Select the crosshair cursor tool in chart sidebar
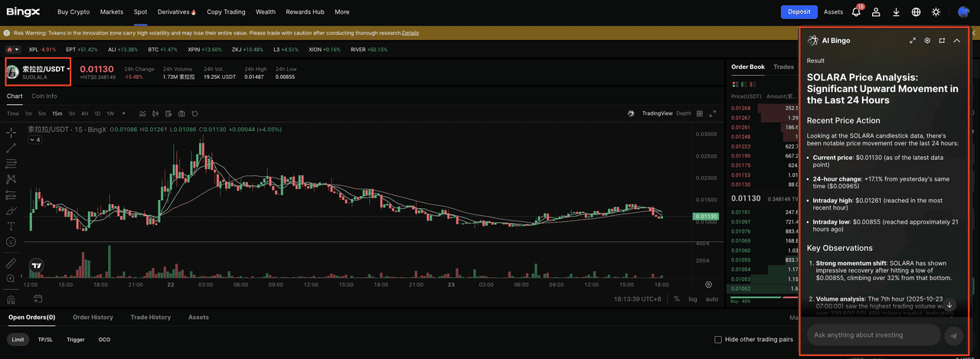This screenshot has width=980, height=359. point(11,132)
